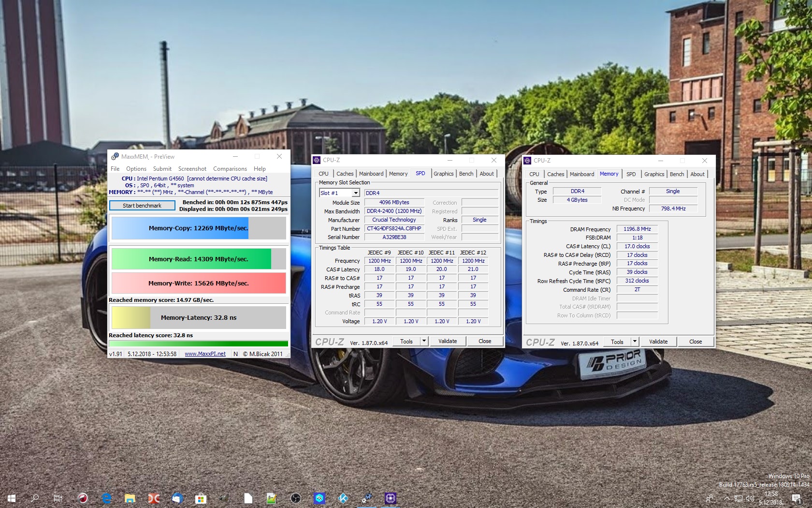Show hidden system tray icons
The image size is (812, 508).
(726, 498)
